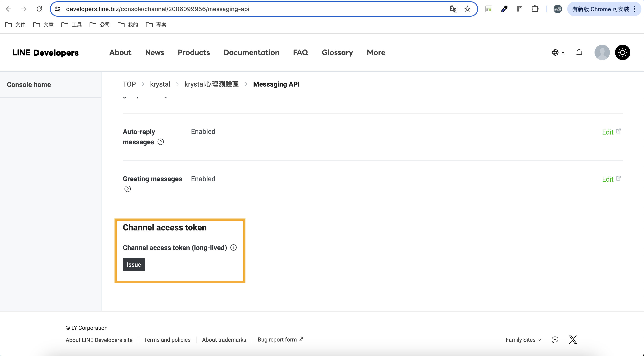Click krystal心理測驗區 channel breadcrumb
The height and width of the screenshot is (356, 644).
tap(212, 84)
